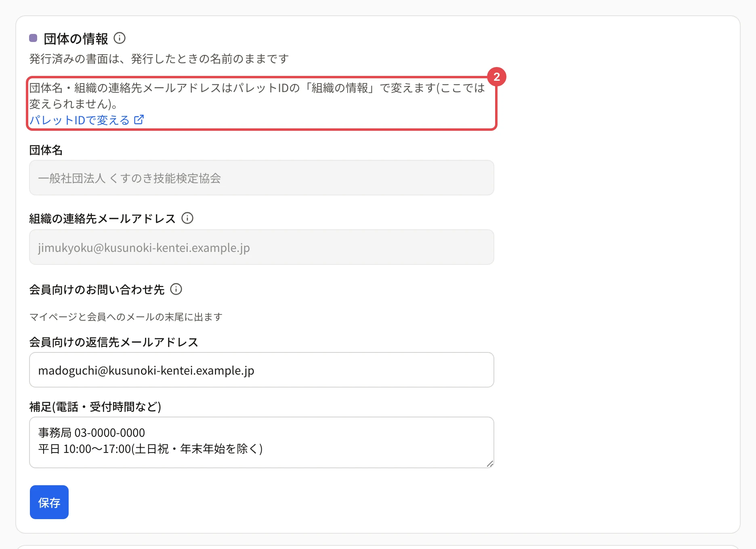Click the text 発行済みの書面は、発行したときの名前のままです
This screenshot has height=549, width=756.
159,59
